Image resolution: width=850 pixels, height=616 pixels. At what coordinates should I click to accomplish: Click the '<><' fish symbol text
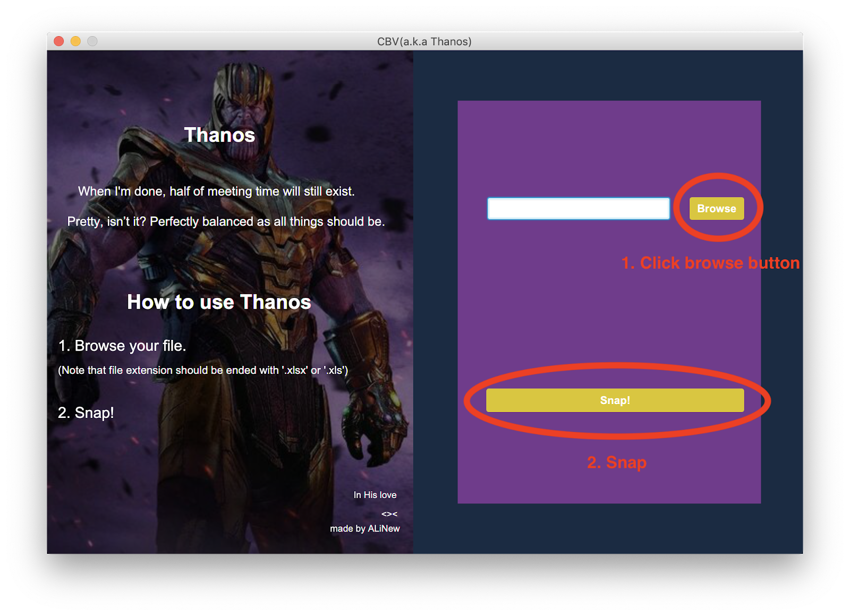pos(389,514)
